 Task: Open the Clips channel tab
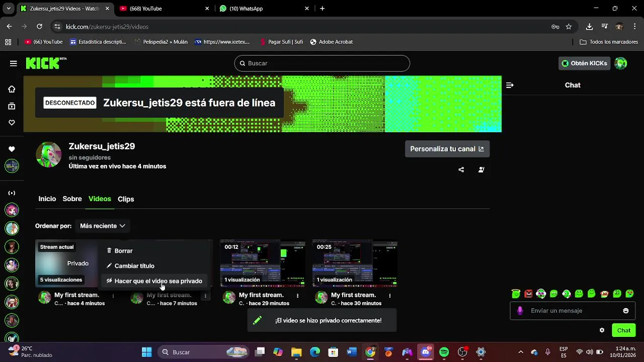[126, 199]
